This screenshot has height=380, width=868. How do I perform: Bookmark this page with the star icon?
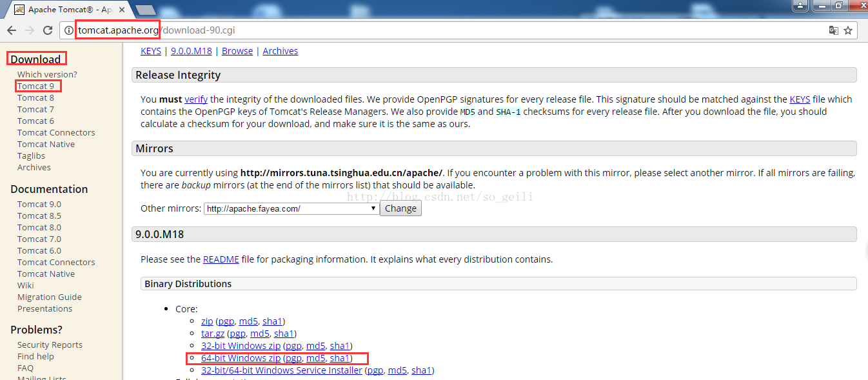(848, 30)
